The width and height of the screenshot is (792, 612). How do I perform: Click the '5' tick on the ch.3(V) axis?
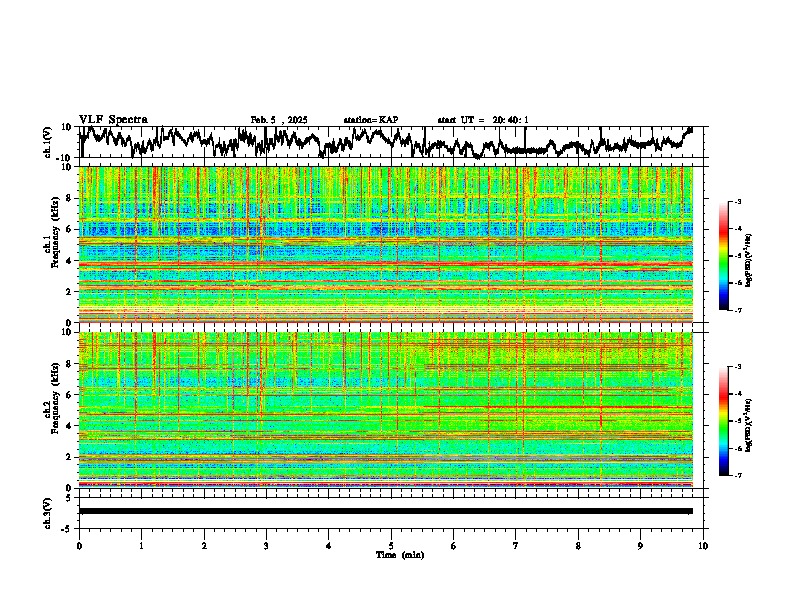click(x=70, y=498)
